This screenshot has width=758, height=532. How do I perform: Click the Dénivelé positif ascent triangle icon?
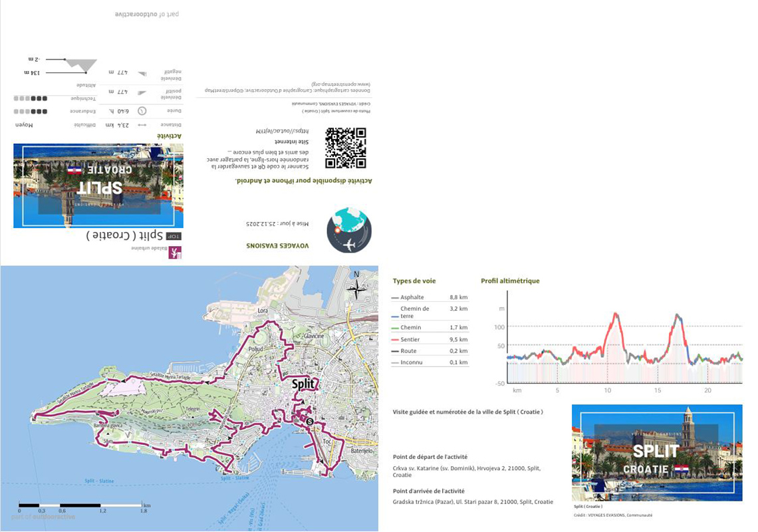142,92
